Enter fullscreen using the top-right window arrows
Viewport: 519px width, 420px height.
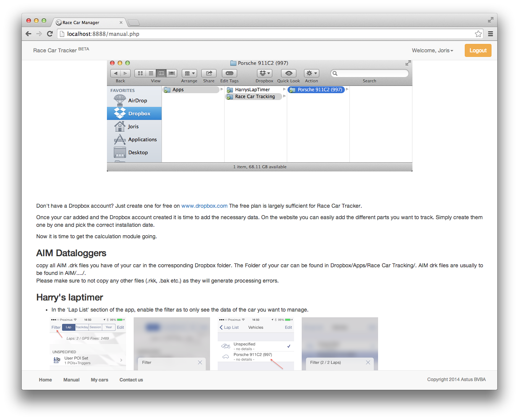[490, 20]
